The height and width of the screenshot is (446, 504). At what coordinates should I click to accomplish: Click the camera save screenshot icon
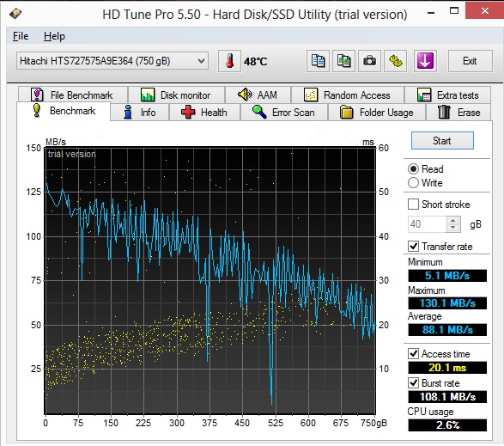click(369, 61)
